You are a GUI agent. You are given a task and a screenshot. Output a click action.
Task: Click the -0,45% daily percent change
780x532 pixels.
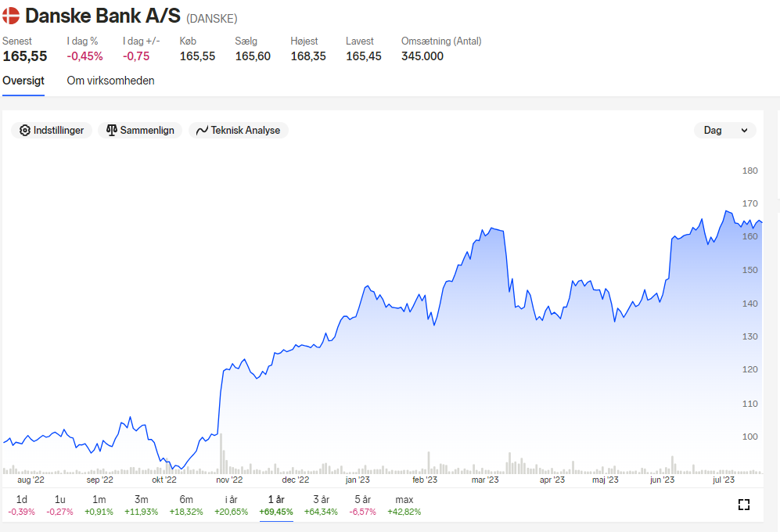pyautogui.click(x=85, y=56)
